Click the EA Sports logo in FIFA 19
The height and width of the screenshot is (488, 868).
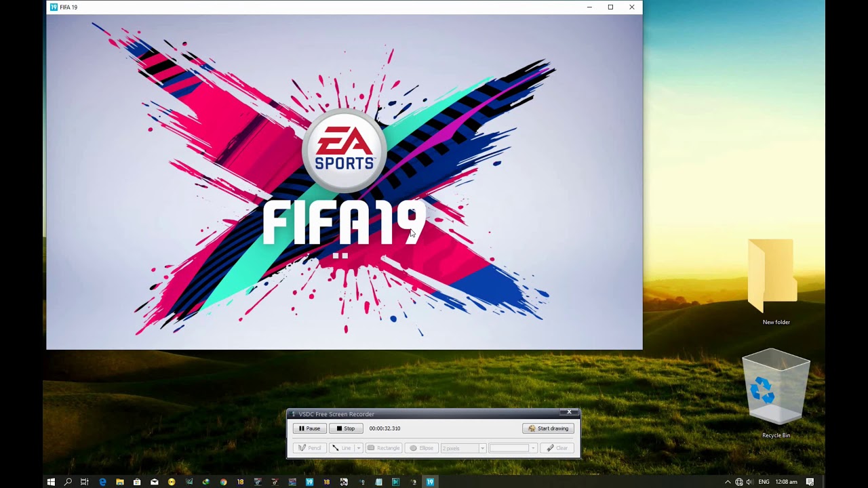tap(344, 150)
